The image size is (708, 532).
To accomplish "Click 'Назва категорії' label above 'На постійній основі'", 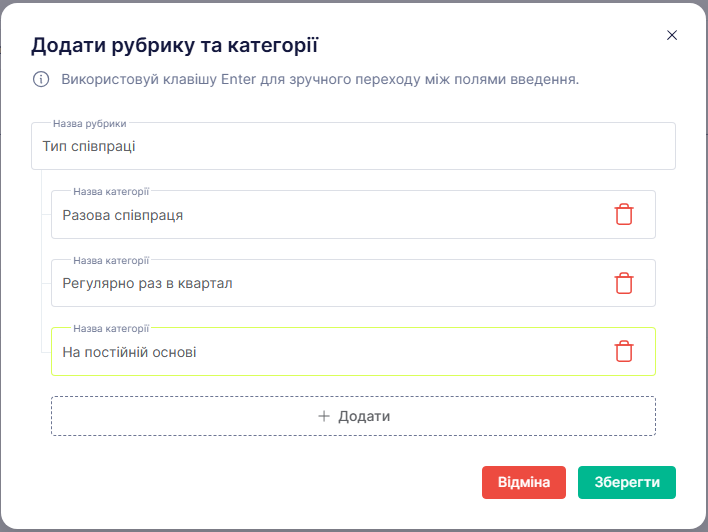I will (111, 328).
